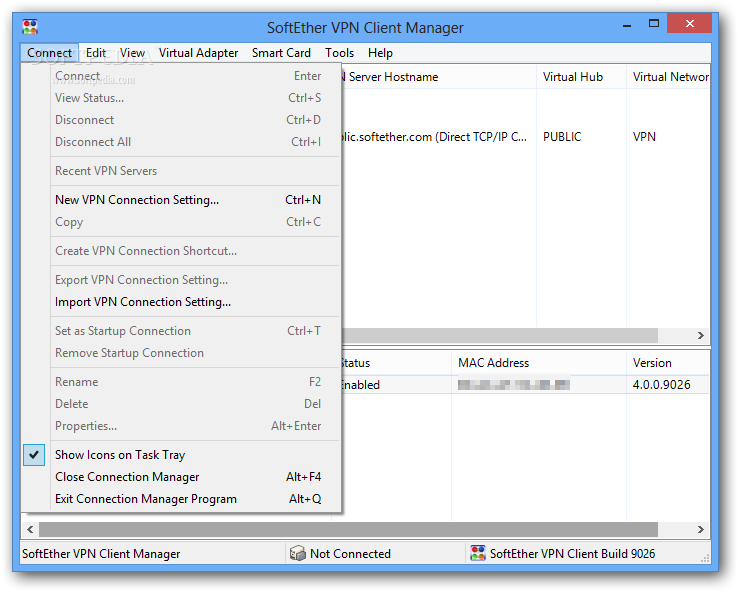Screen dimensions: 739x592
Task: Click the SoftEther build icon in status bar
Action: 478,553
